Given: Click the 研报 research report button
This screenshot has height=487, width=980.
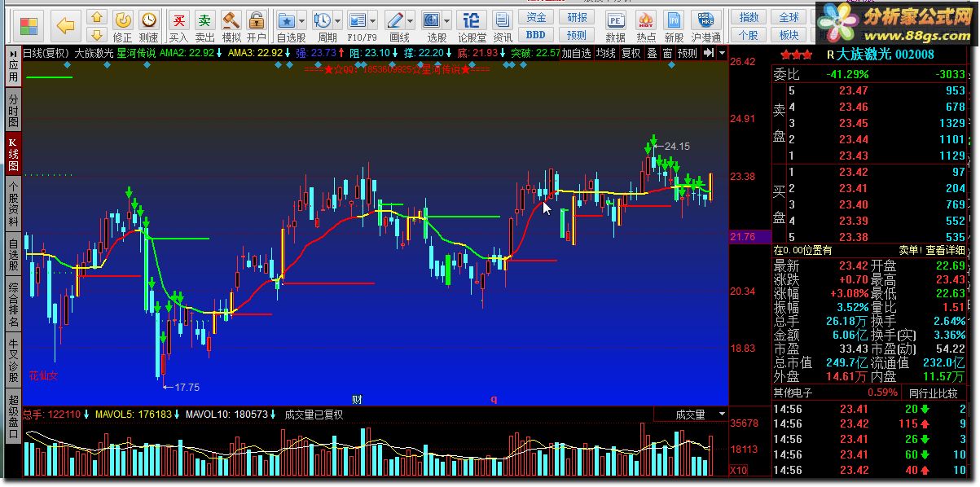Looking at the screenshot, I should 577,17.
